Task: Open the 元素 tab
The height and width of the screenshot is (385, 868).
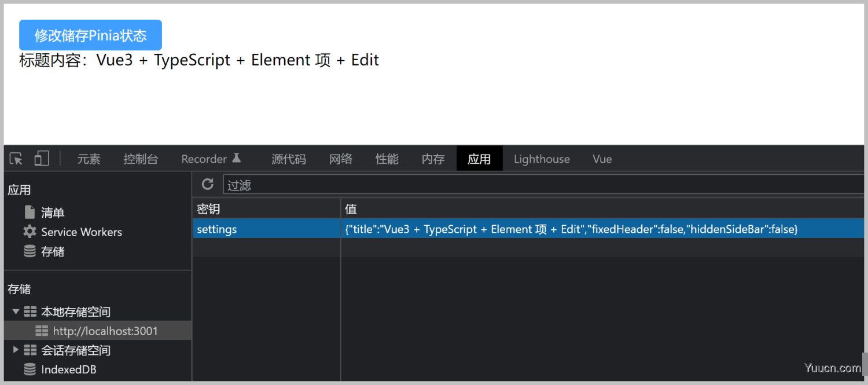Action: pos(89,159)
